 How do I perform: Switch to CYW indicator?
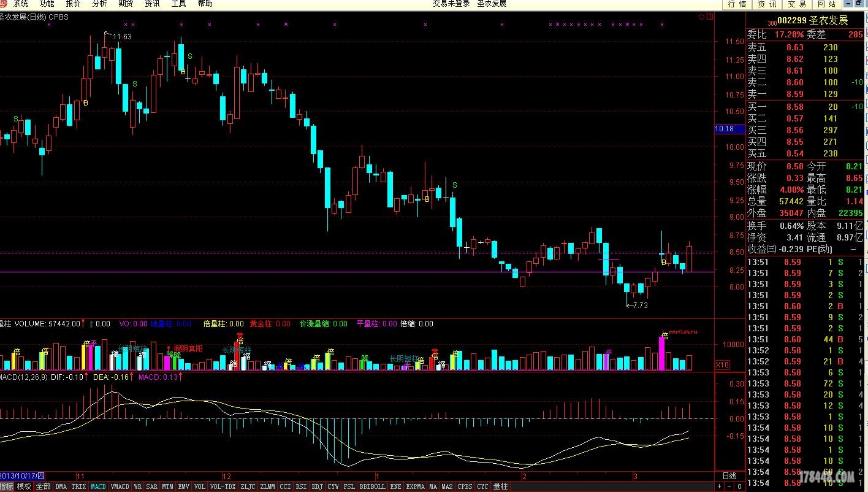click(333, 486)
